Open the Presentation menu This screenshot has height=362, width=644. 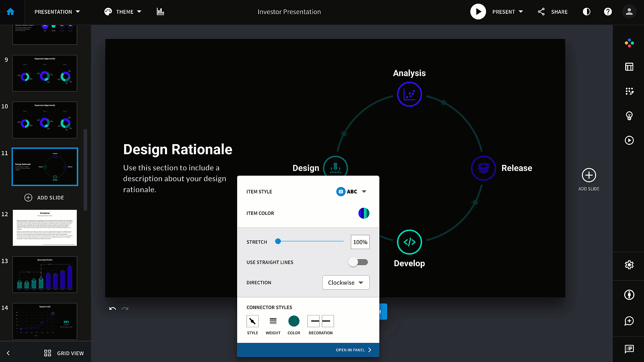(57, 12)
